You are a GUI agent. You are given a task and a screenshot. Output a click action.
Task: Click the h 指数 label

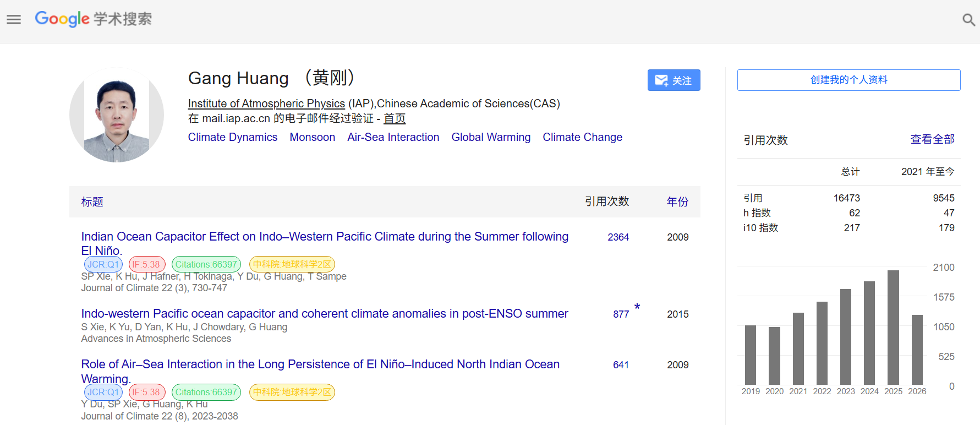click(757, 213)
